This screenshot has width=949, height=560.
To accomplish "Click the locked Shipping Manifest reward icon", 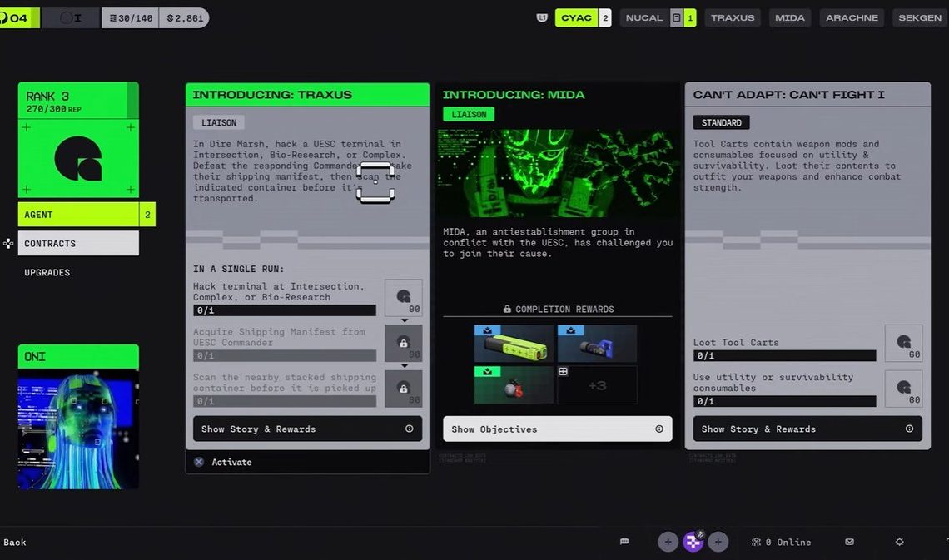I will click(x=403, y=343).
